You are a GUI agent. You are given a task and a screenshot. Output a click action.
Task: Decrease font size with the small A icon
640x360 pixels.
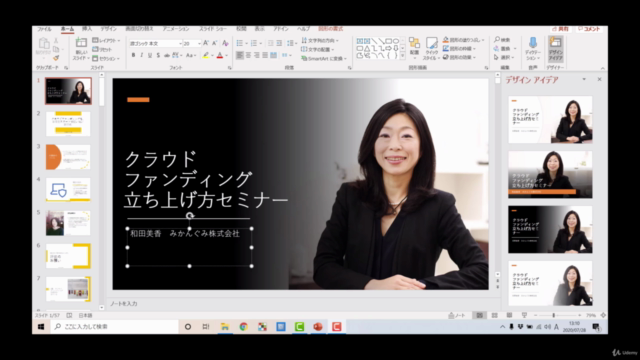click(215, 43)
